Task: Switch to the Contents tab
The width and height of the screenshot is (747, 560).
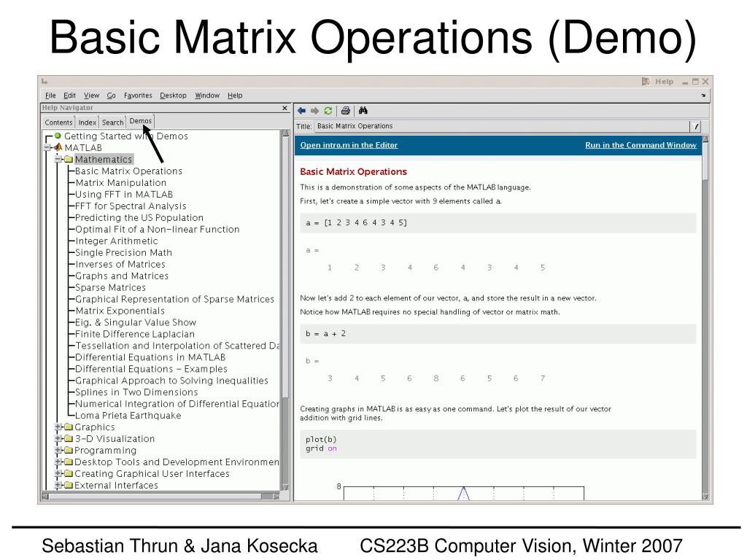Action: [58, 122]
